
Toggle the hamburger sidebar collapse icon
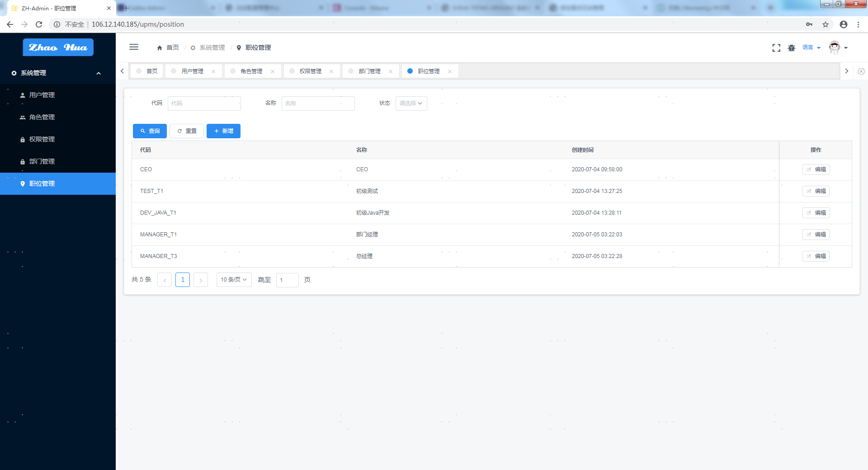[134, 47]
